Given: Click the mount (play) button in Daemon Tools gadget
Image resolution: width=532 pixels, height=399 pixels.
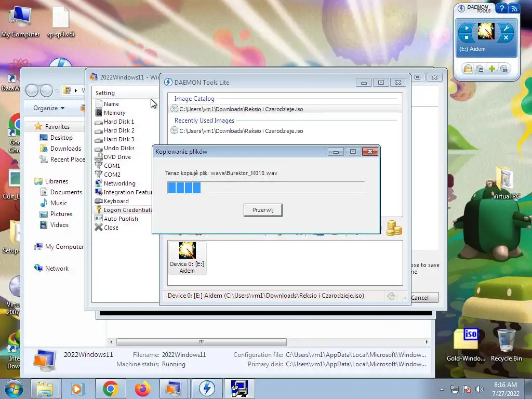Looking at the screenshot, I should (467, 28).
